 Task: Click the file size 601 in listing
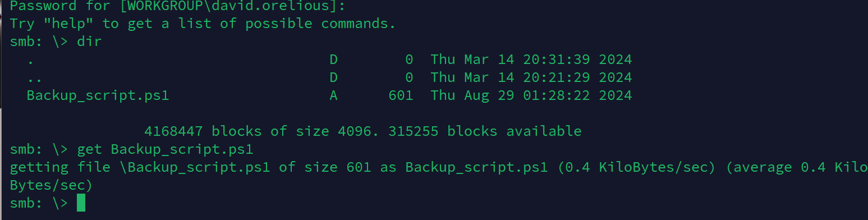[x=401, y=95]
